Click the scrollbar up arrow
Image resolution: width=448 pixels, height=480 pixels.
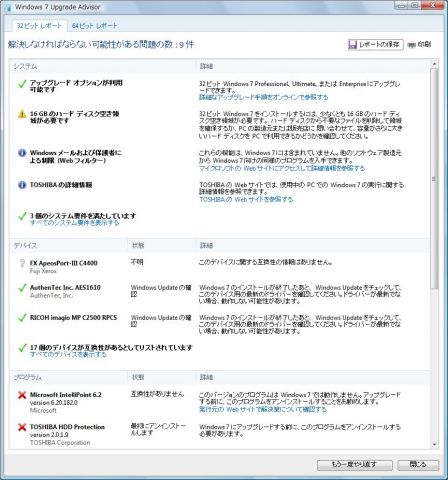(434, 63)
